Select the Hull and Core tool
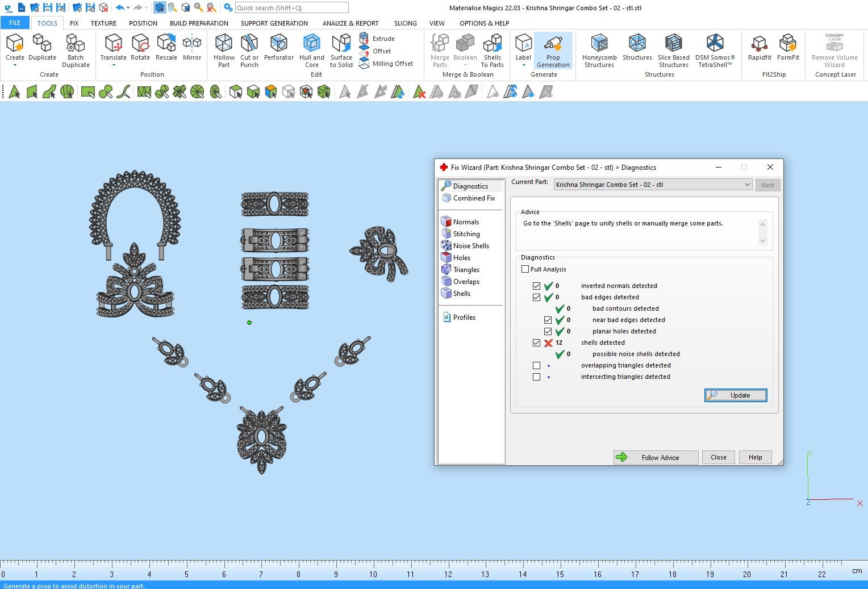 click(311, 44)
